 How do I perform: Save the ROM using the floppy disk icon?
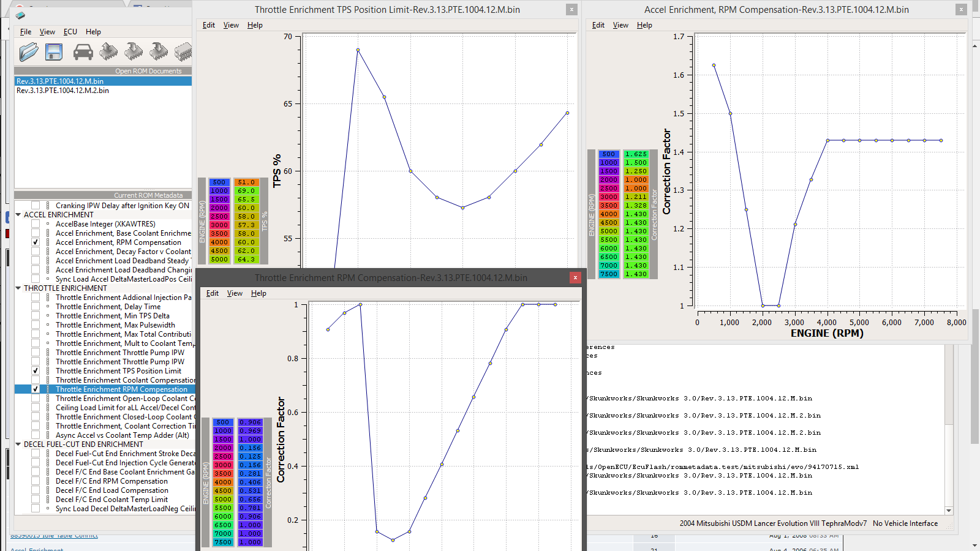coord(54,52)
